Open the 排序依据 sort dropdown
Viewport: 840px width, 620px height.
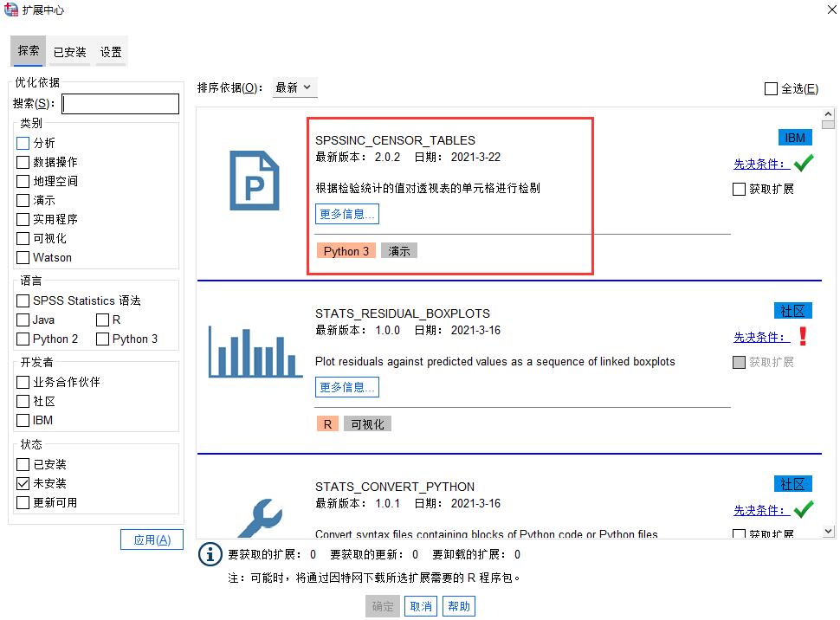[294, 87]
